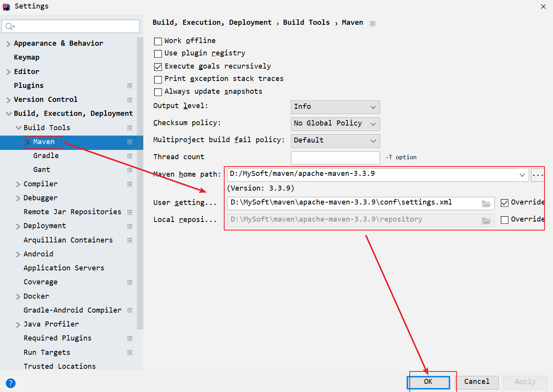
Task: Enable Use plugin registry checkbox
Action: click(158, 53)
